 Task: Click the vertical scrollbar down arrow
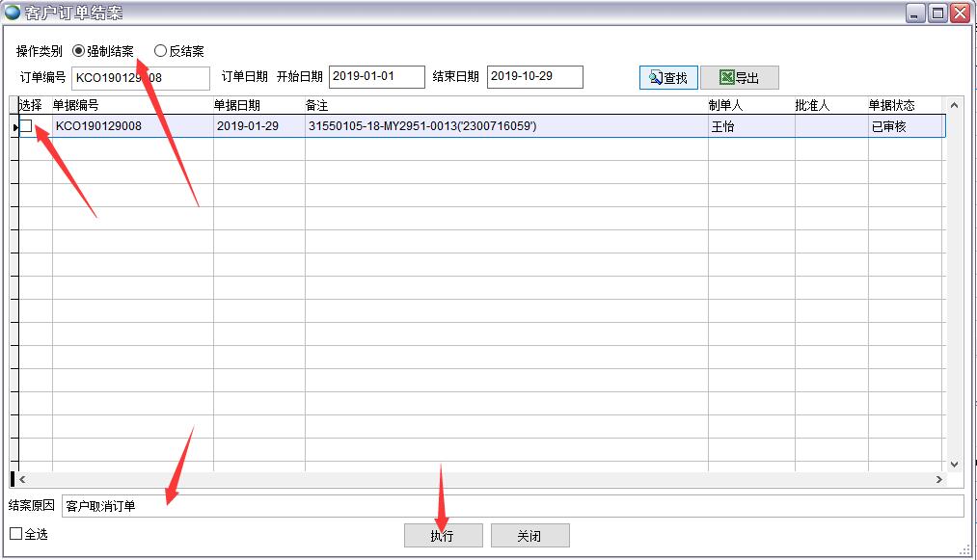point(955,464)
